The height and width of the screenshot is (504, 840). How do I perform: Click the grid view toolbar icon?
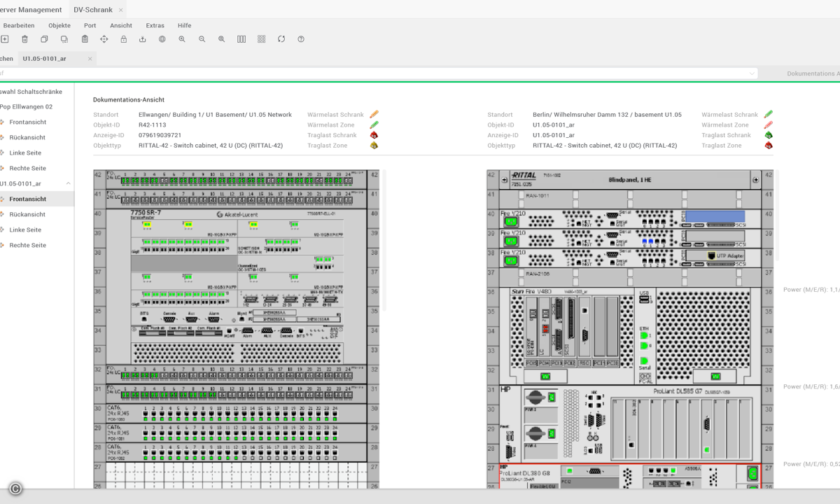(262, 39)
